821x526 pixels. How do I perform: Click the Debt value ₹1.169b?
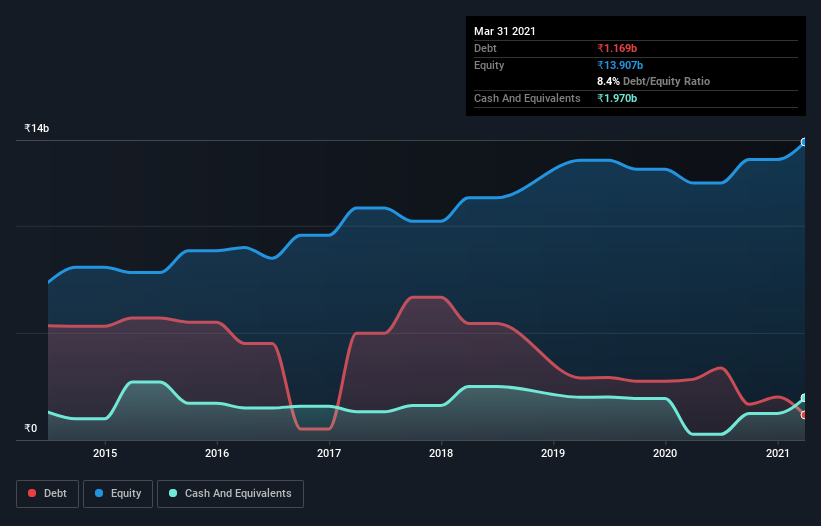(x=617, y=48)
